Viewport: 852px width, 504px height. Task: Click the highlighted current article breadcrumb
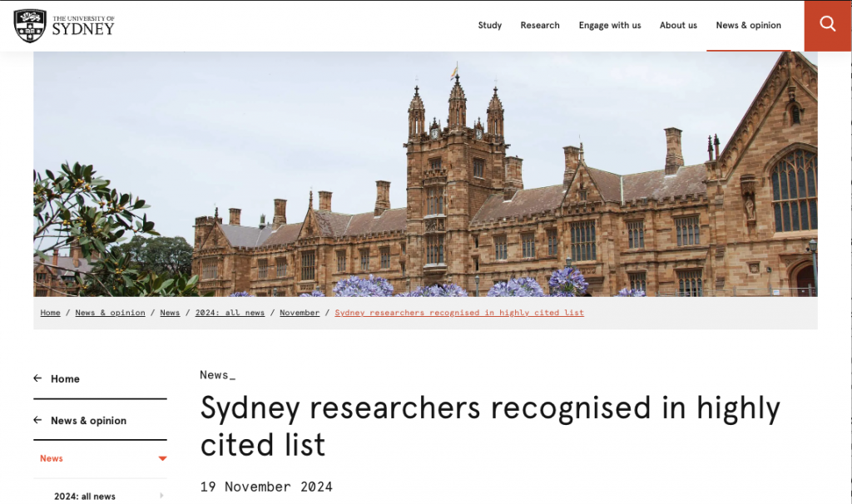click(459, 313)
